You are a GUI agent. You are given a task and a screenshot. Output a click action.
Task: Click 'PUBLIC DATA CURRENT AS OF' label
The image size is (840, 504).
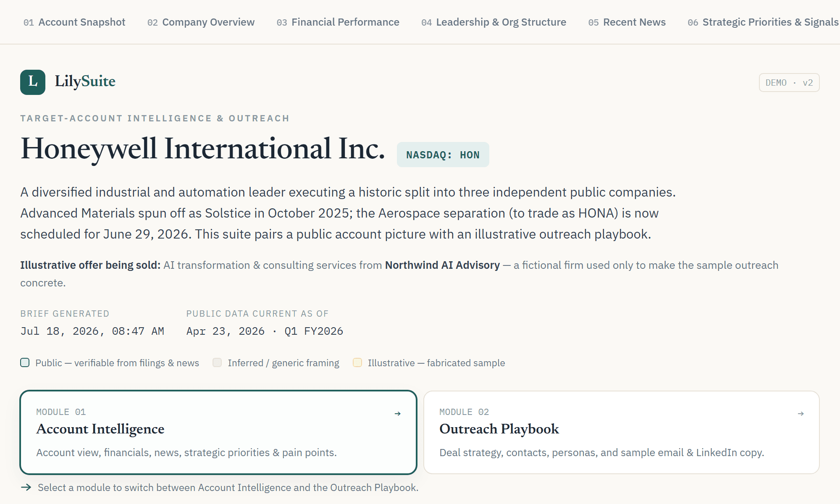coord(257,314)
